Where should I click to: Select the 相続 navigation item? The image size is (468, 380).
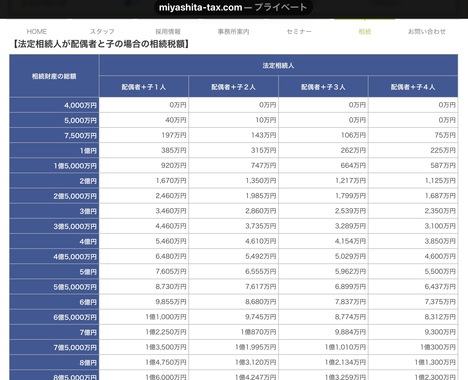(x=365, y=32)
